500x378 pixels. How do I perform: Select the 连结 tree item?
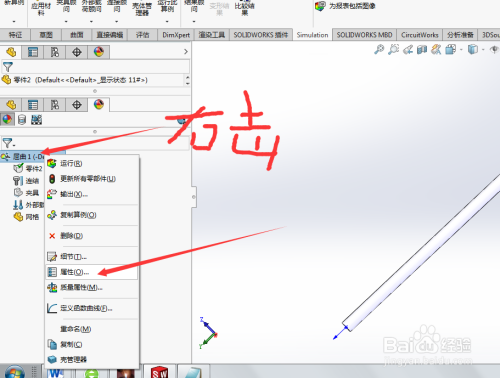(x=26, y=181)
